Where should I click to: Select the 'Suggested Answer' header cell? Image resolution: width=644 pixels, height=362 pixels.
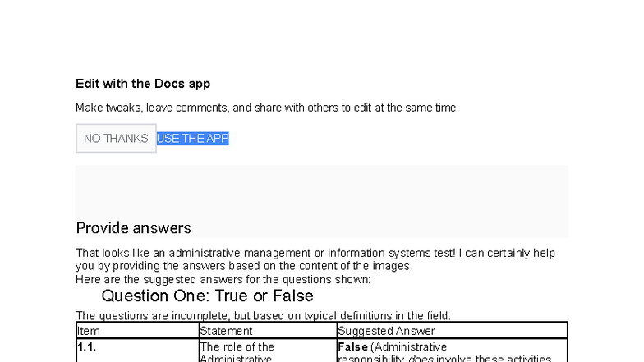tap(452, 331)
